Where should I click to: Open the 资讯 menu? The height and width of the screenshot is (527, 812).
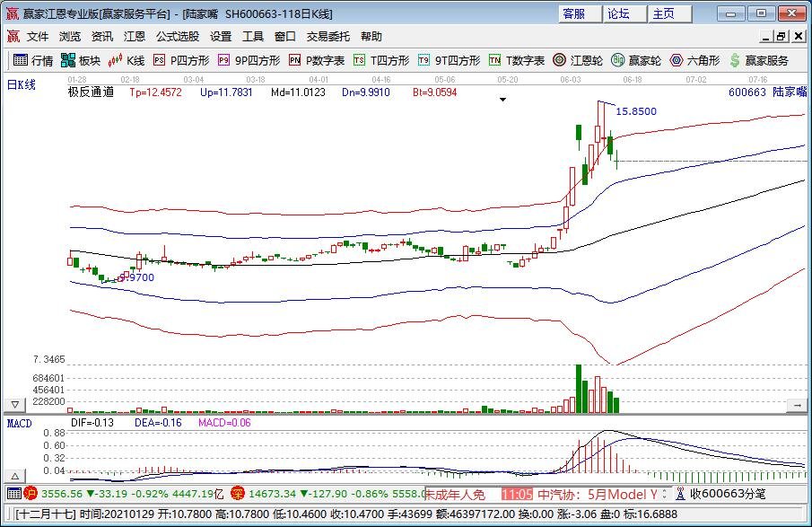(x=102, y=36)
